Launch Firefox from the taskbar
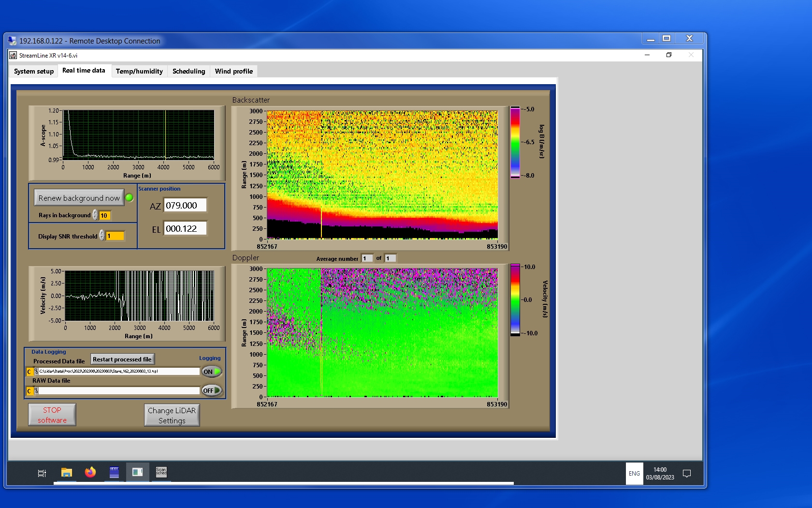 [90, 473]
